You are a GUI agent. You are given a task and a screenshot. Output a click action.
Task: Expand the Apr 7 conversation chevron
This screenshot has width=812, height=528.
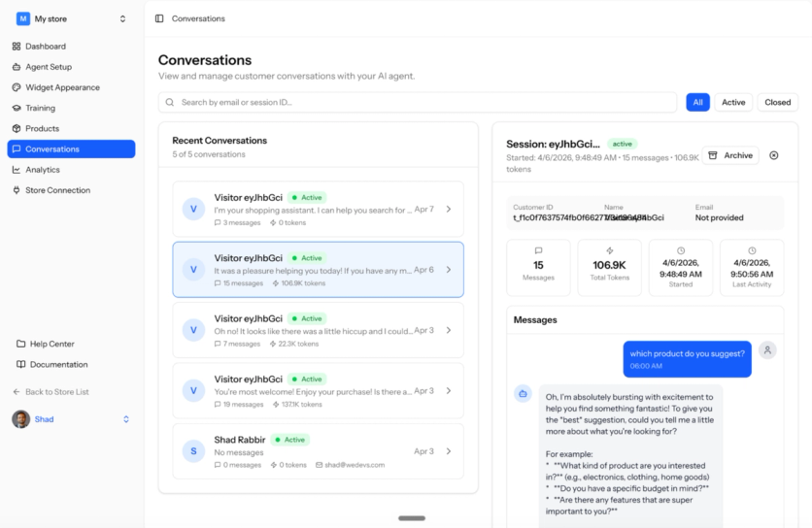point(449,209)
